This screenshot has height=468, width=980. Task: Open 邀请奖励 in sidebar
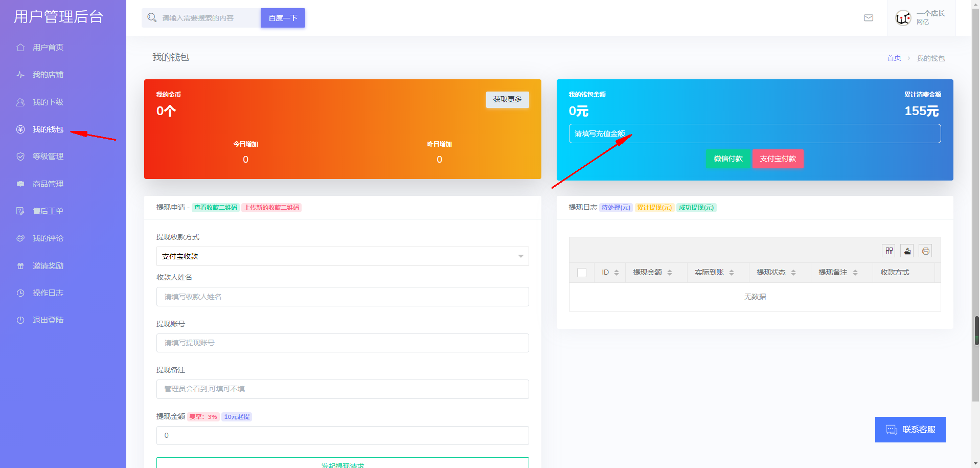click(48, 266)
